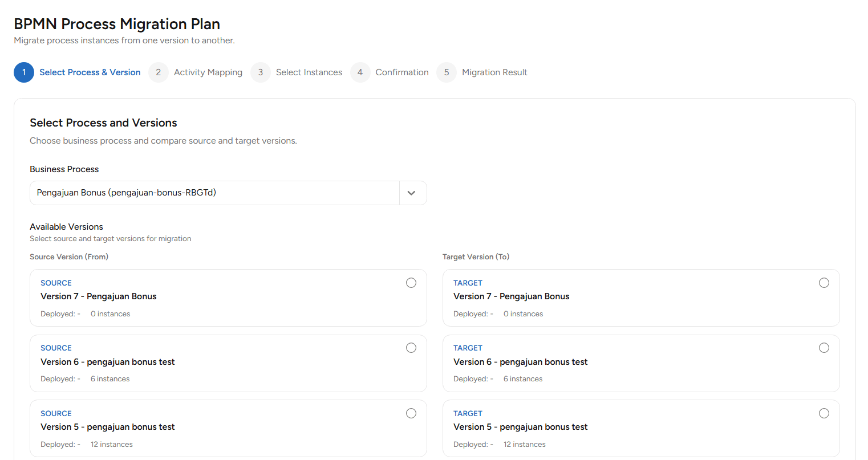
Task: Click the 'Business Process' field label
Action: (64, 169)
